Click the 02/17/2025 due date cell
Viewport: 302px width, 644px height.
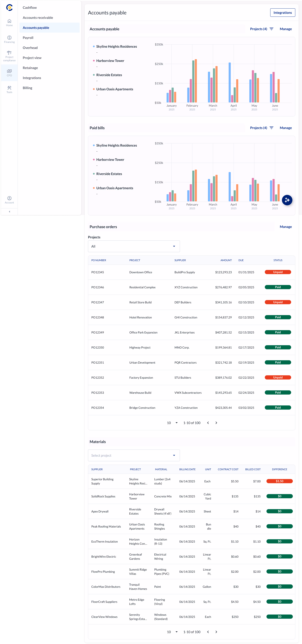[246, 348]
